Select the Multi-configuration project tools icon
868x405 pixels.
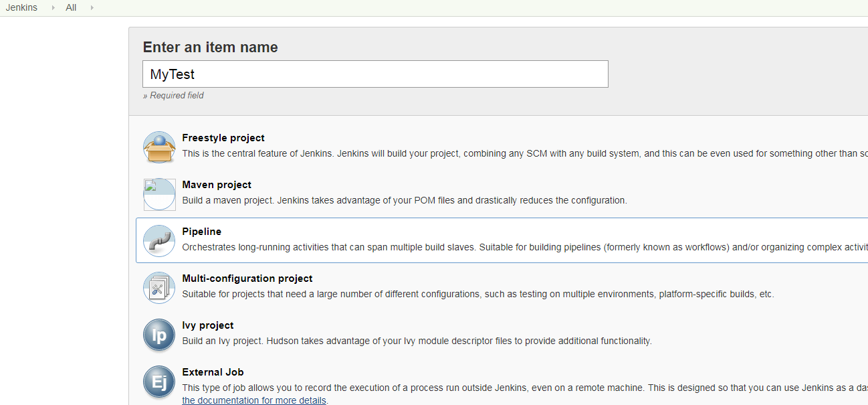(x=159, y=288)
